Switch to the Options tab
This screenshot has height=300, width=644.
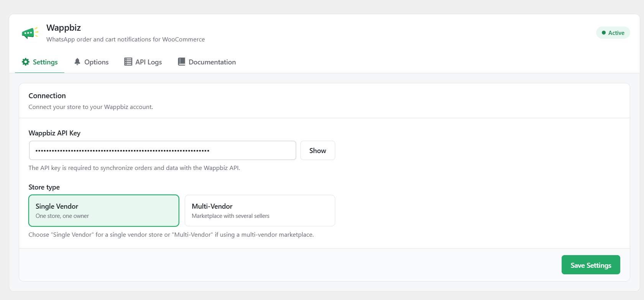tap(91, 62)
